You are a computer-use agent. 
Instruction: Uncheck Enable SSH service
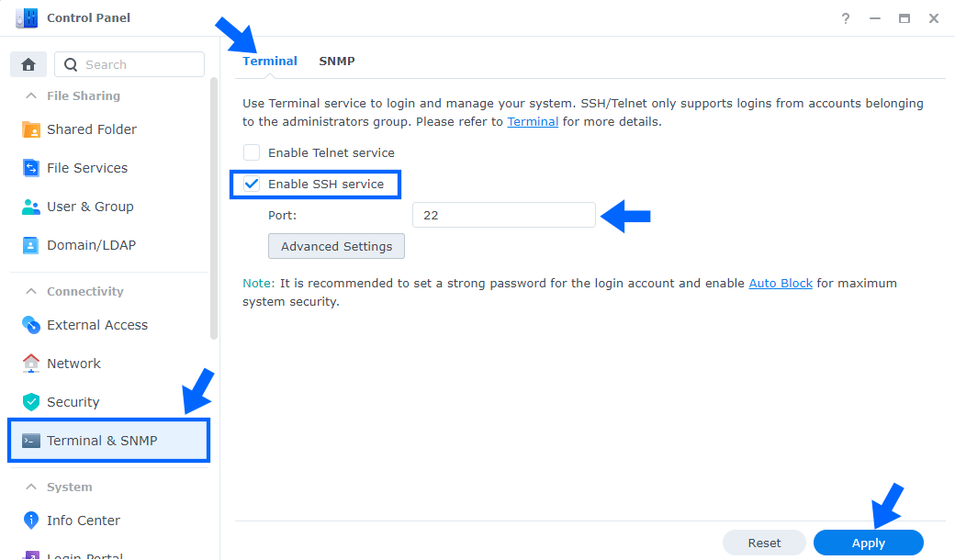click(x=251, y=184)
